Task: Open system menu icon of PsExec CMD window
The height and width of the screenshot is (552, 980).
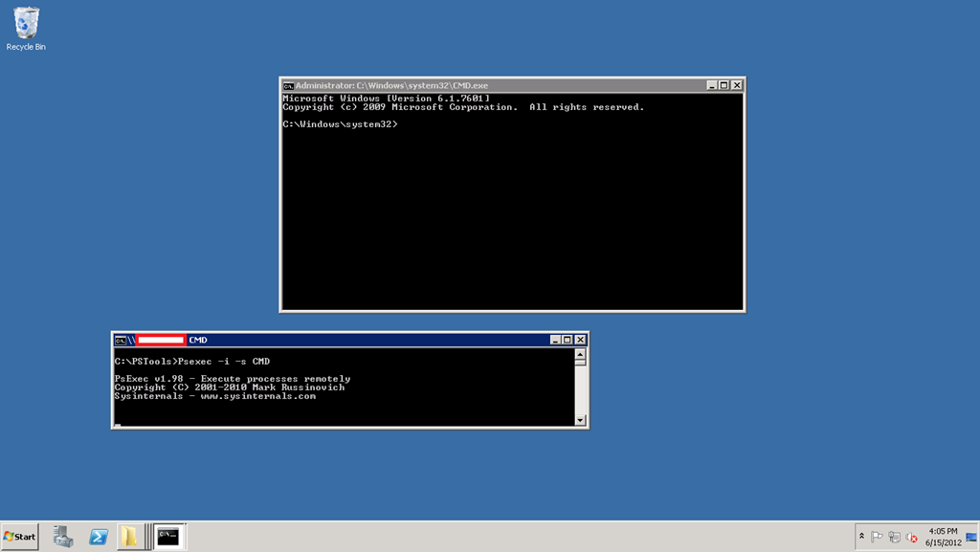Action: click(121, 340)
